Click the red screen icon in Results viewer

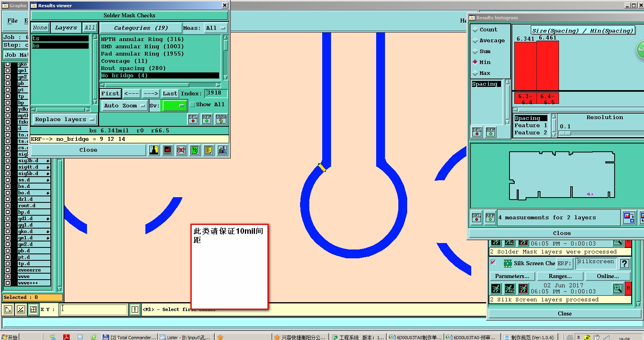(x=168, y=150)
